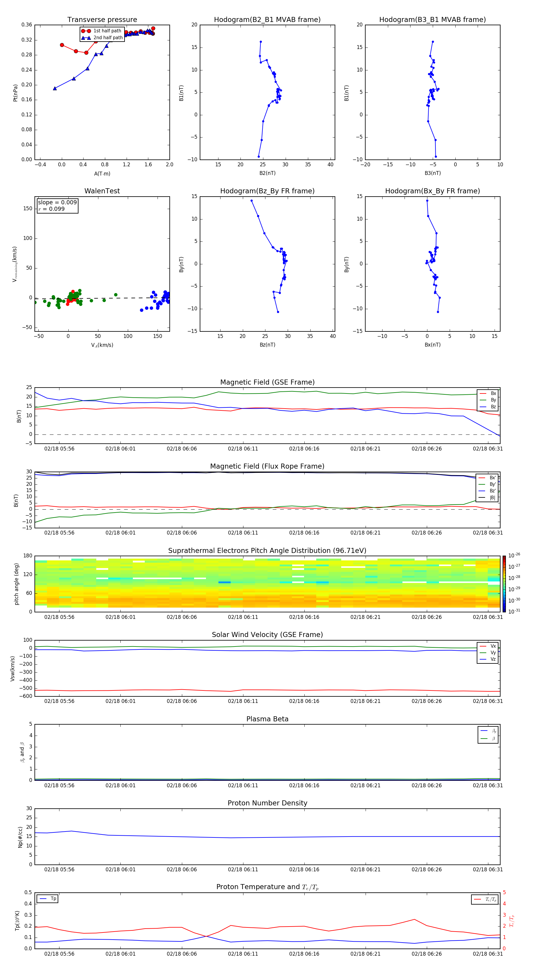Click the 'Bz' entry in GSE legend
535x980 pixels.
(488, 407)
